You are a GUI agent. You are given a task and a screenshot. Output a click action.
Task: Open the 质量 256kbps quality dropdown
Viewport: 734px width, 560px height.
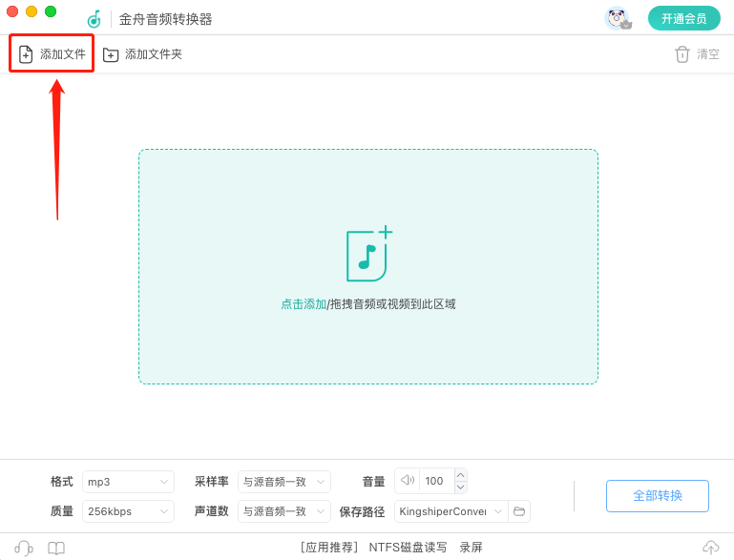[x=128, y=511]
